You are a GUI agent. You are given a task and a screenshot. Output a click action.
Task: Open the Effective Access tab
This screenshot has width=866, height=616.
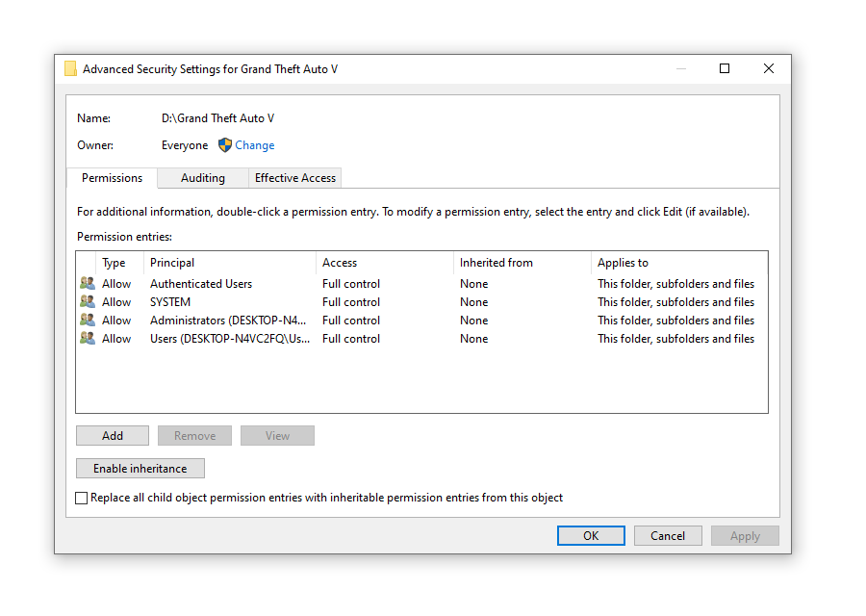295,178
